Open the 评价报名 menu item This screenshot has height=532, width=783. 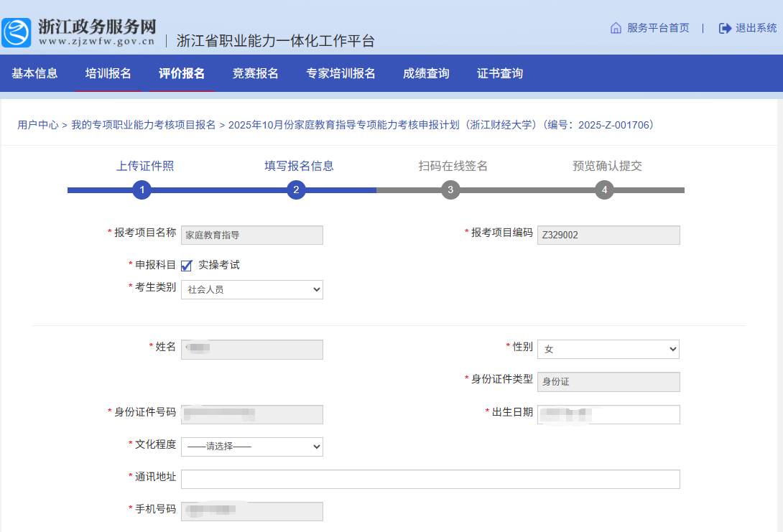(182, 73)
